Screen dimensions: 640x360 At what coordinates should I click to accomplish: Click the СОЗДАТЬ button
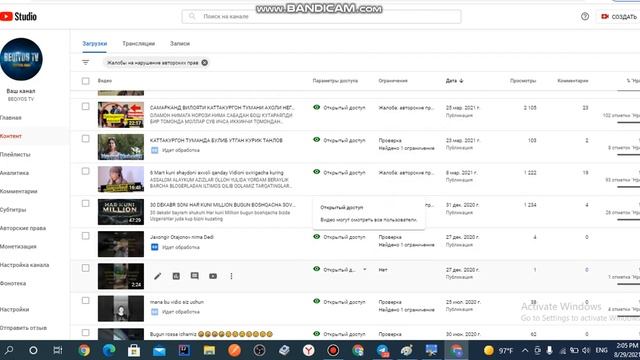pyautogui.click(x=619, y=16)
